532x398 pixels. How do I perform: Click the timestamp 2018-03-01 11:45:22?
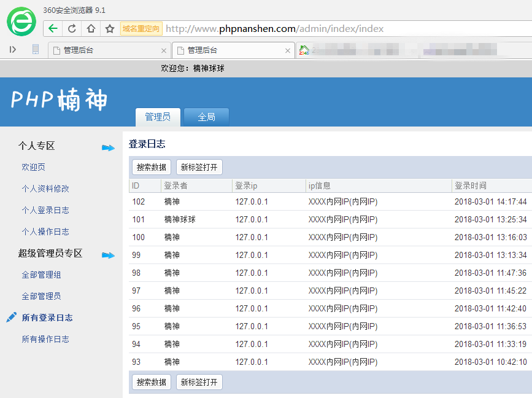[491, 291]
